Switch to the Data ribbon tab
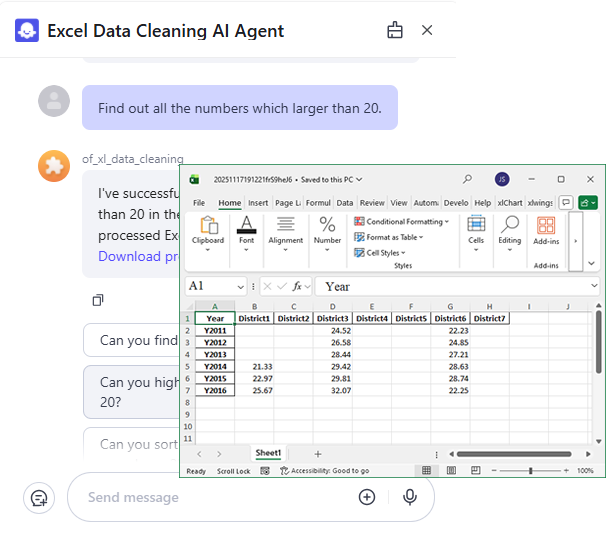Screen dimensions: 606x533 (344, 203)
